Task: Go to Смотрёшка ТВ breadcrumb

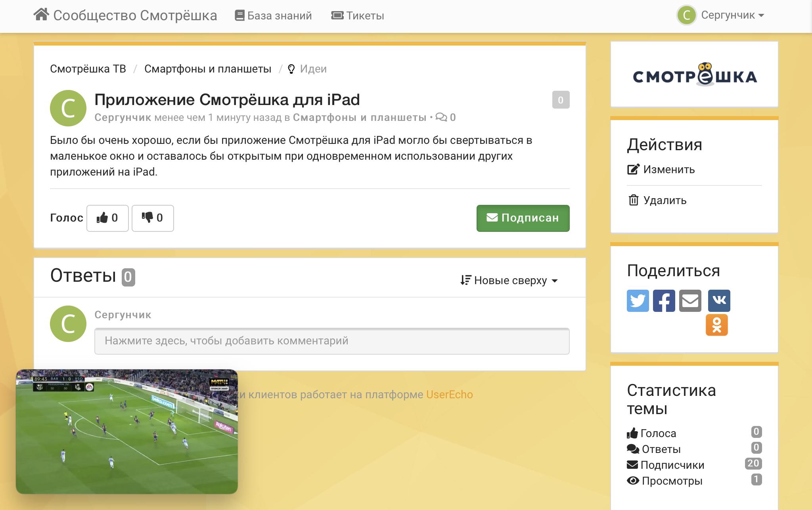Action: tap(88, 69)
